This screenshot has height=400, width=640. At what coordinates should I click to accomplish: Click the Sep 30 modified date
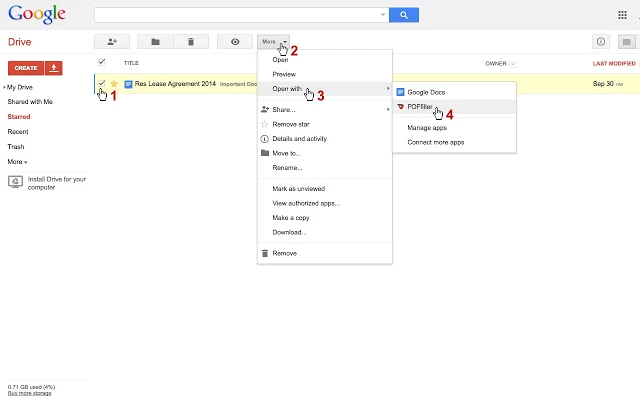click(603, 84)
